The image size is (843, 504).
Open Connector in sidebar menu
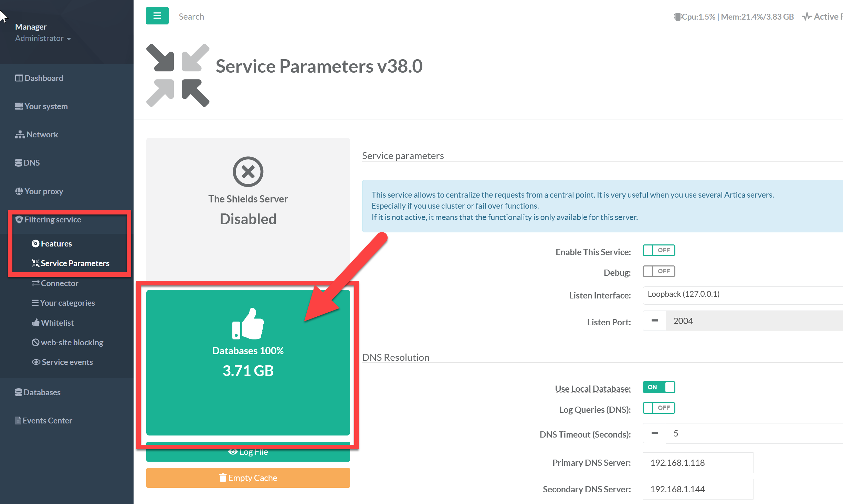59,283
